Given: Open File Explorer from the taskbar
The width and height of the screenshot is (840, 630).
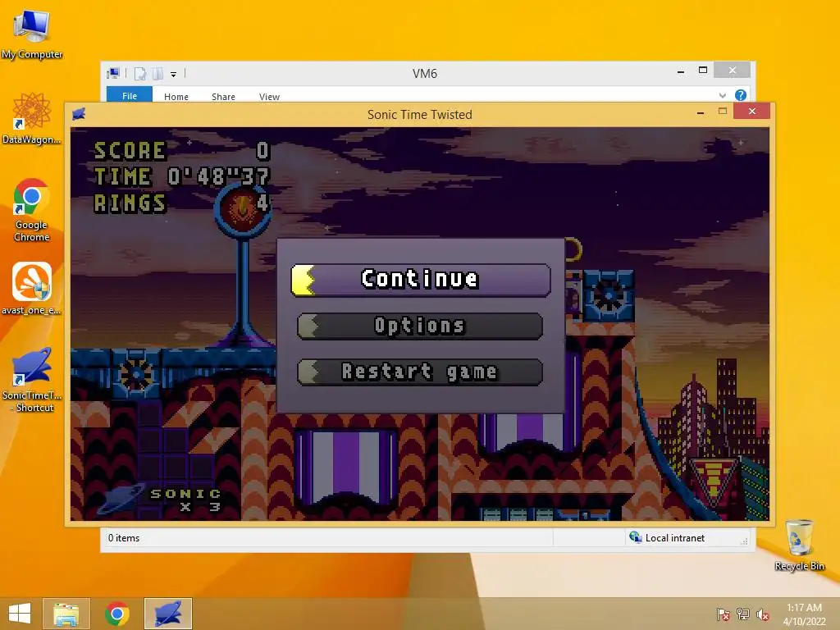Looking at the screenshot, I should pos(66,614).
